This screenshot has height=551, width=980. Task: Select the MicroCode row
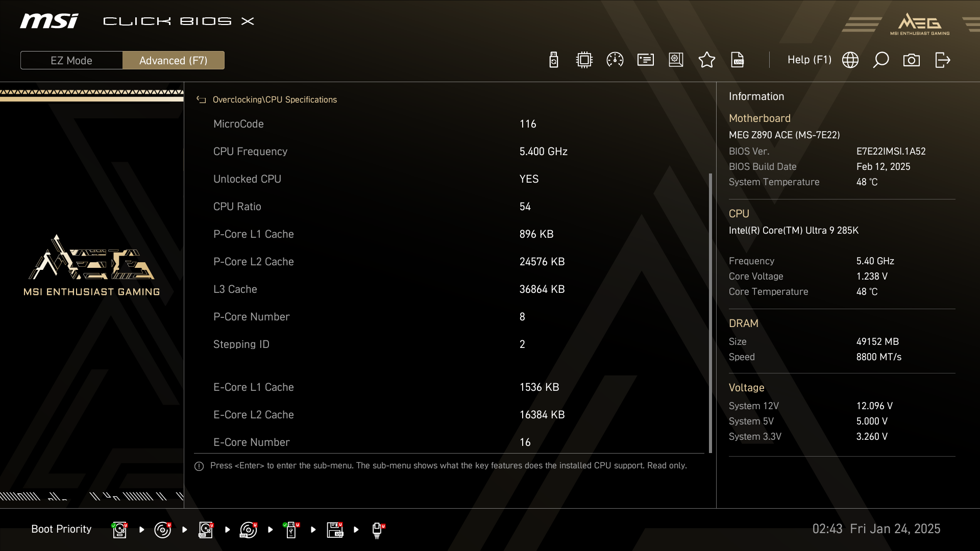point(449,124)
